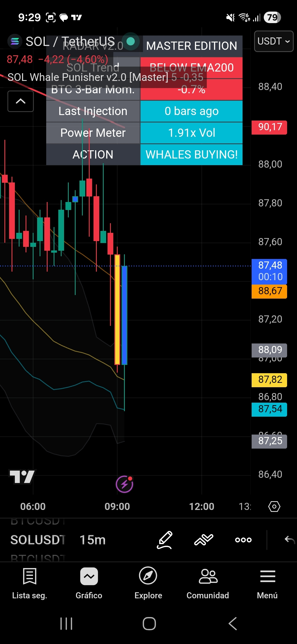Tap the Wi-Fi status icon
This screenshot has height=644, width=297.
coord(244,18)
